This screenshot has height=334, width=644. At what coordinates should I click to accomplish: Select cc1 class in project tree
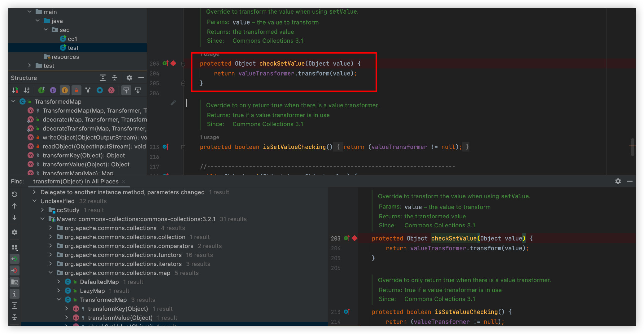[x=72, y=39]
